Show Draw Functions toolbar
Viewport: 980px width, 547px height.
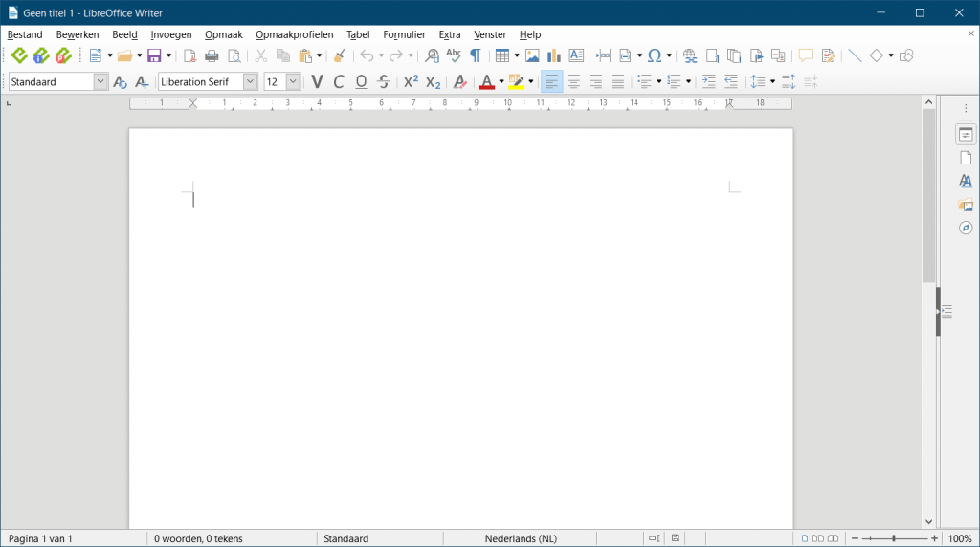pos(906,56)
